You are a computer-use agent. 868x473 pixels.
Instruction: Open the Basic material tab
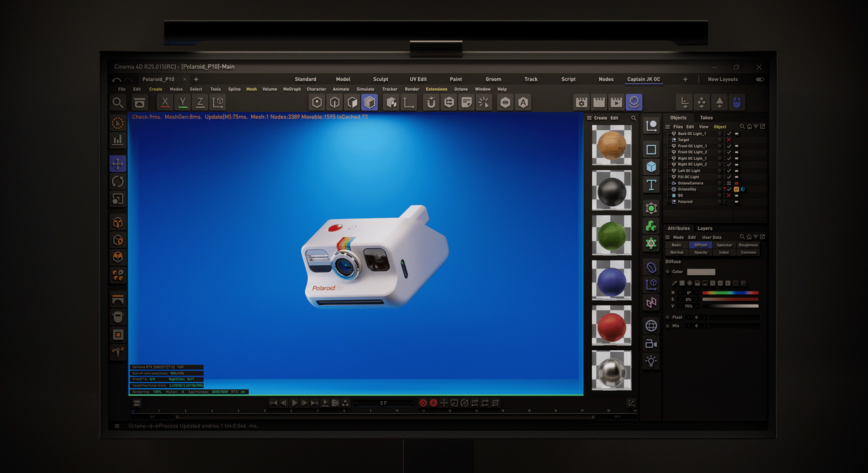676,245
